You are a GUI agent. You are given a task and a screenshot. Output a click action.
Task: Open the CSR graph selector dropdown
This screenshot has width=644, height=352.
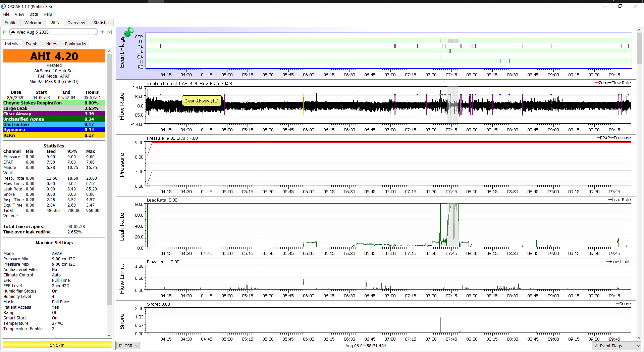128,346
